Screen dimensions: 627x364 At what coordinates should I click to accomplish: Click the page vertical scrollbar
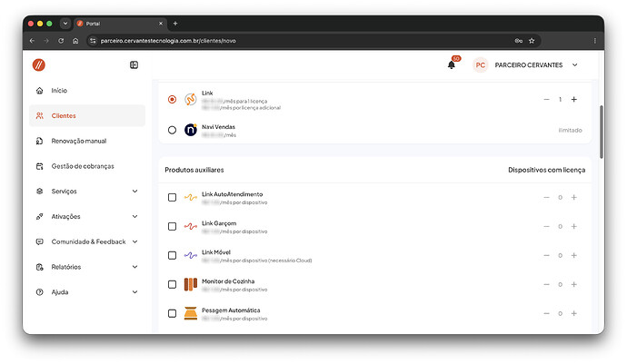point(601,132)
